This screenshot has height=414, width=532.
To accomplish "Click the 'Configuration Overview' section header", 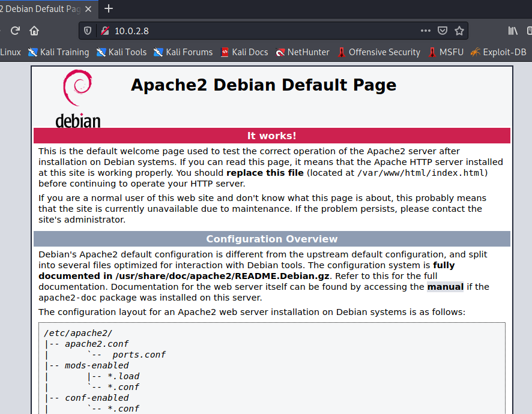I will pos(272,239).
